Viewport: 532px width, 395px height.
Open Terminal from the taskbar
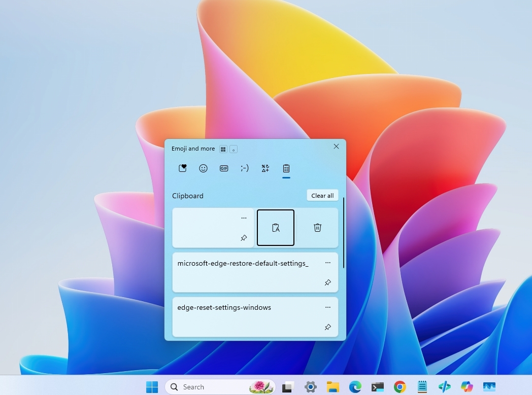pos(378,386)
